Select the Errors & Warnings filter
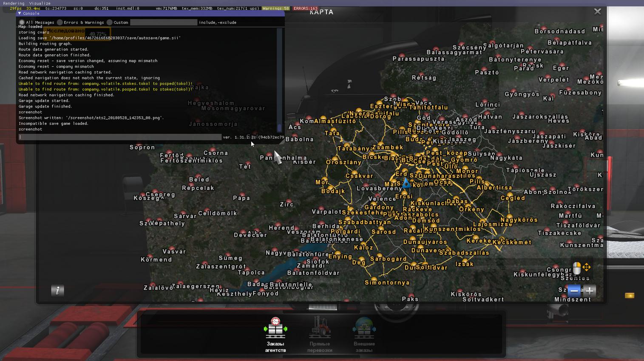 click(x=60, y=23)
